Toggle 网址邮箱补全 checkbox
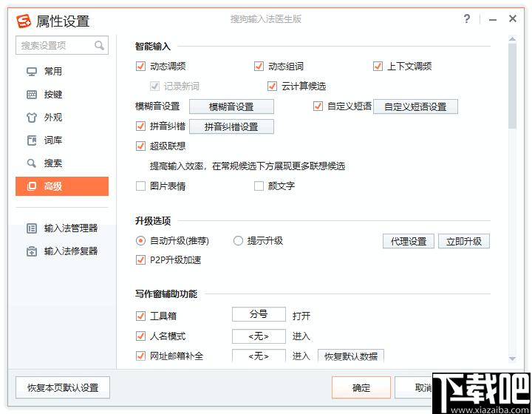 (140, 356)
